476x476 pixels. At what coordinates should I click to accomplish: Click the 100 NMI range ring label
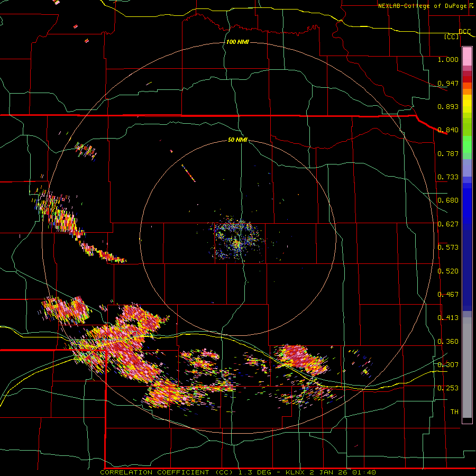click(237, 42)
